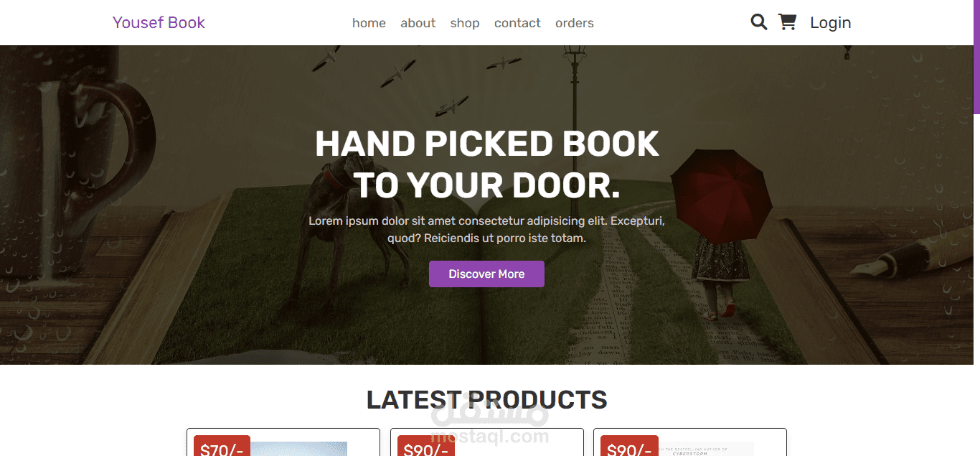Click the Latest Products heading
Viewport: 980px width, 456px height.
coord(486,400)
